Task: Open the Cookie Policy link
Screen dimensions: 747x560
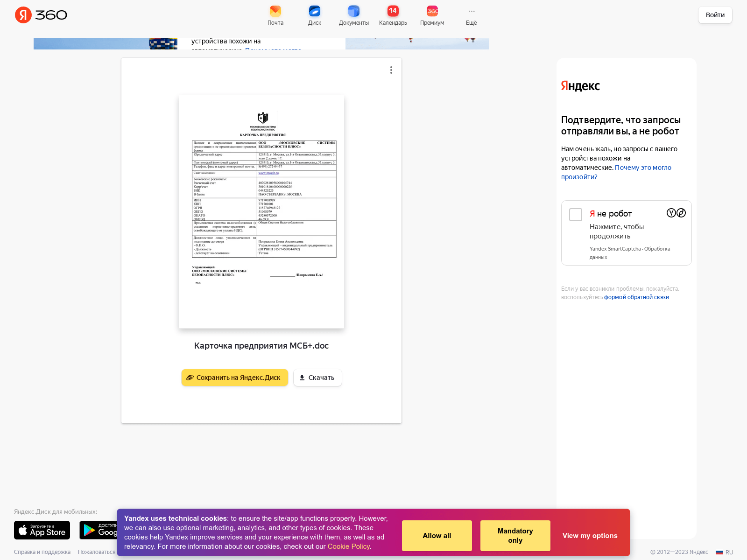Action: 349,546
